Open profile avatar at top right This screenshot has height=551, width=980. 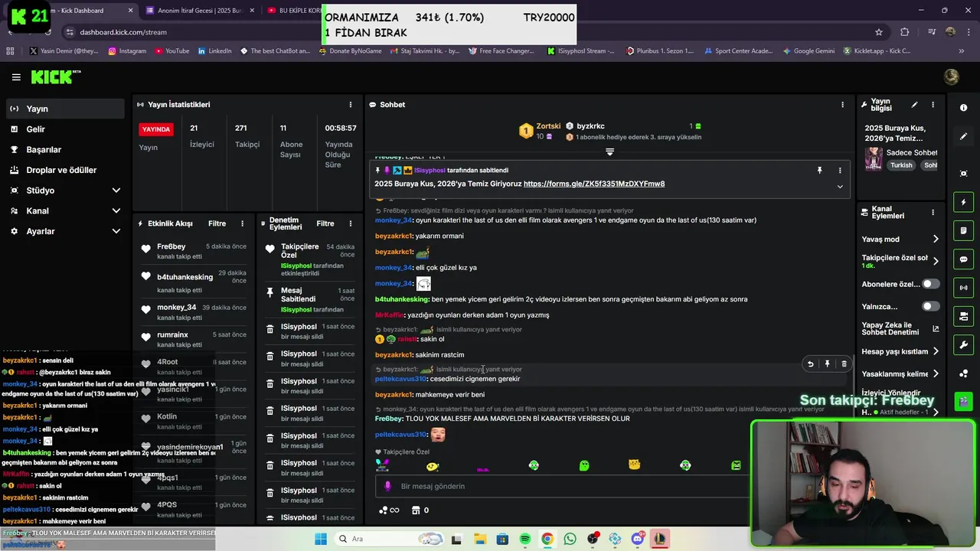[x=952, y=77]
